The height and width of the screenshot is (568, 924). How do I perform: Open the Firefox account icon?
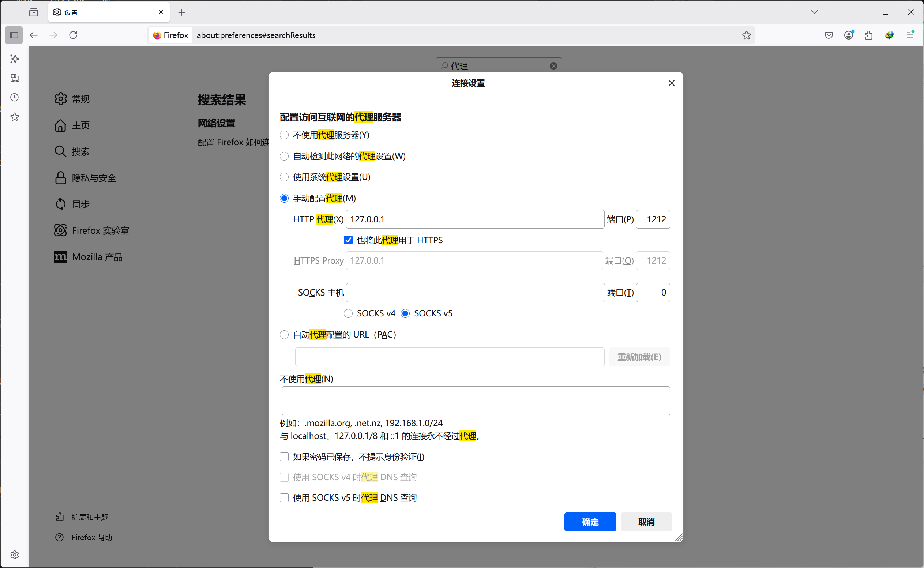(849, 35)
